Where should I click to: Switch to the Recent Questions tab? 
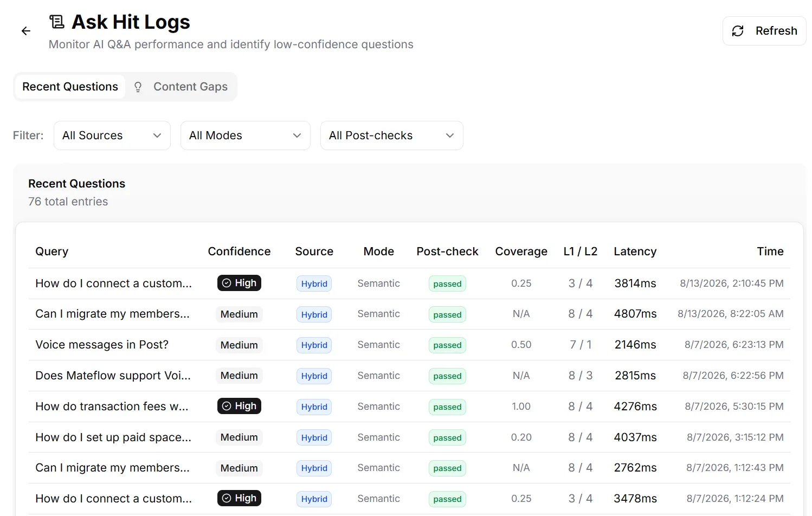pos(70,87)
